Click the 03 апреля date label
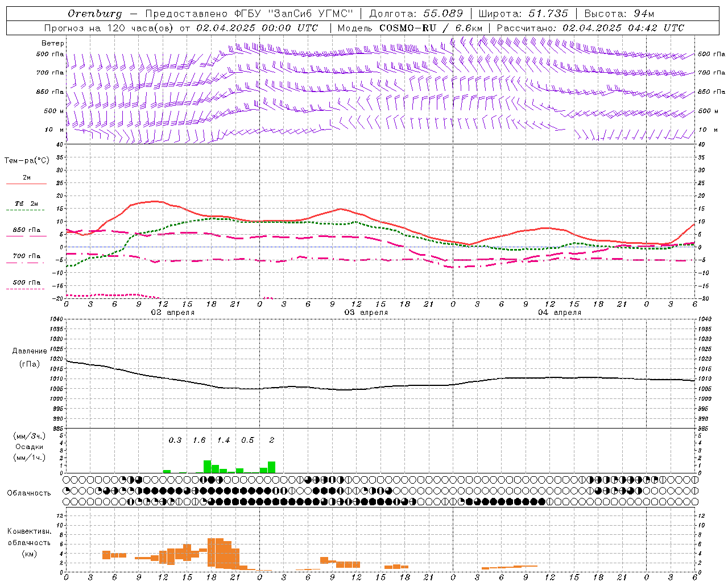This screenshot has height=582, width=728. click(366, 313)
